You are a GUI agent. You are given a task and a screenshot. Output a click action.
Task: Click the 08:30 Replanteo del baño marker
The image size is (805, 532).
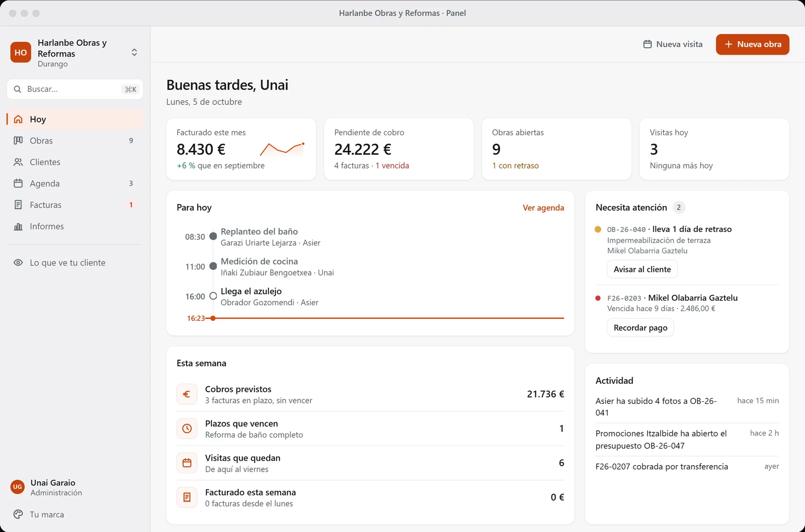(x=213, y=236)
